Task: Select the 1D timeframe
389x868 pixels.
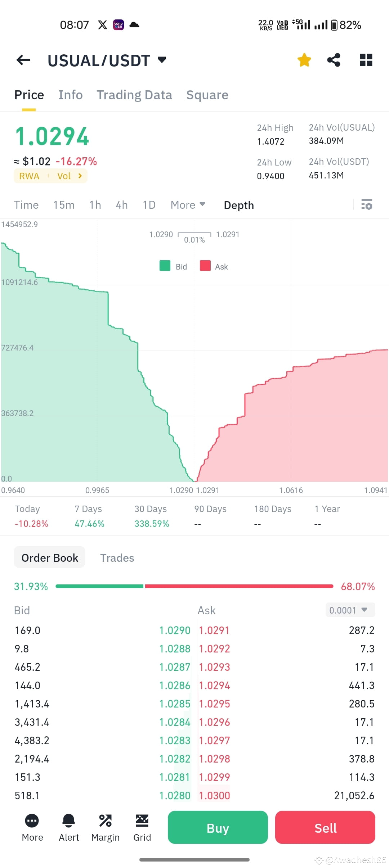Action: 148,205
